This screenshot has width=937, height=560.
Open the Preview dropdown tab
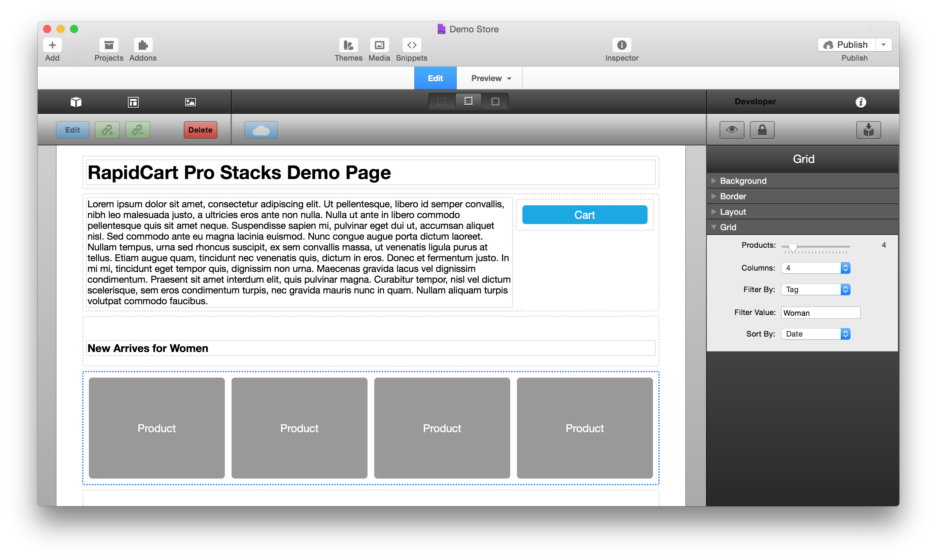(x=489, y=78)
